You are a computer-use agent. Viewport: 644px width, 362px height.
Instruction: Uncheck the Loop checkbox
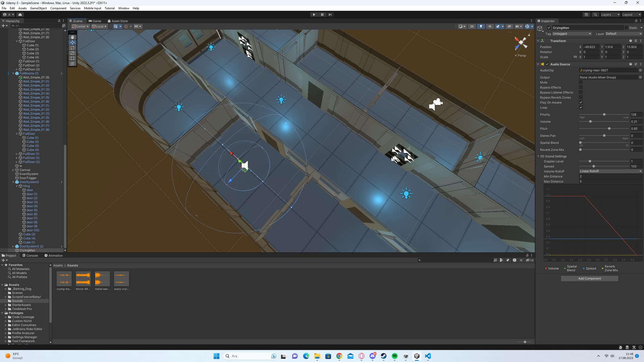pyautogui.click(x=581, y=108)
